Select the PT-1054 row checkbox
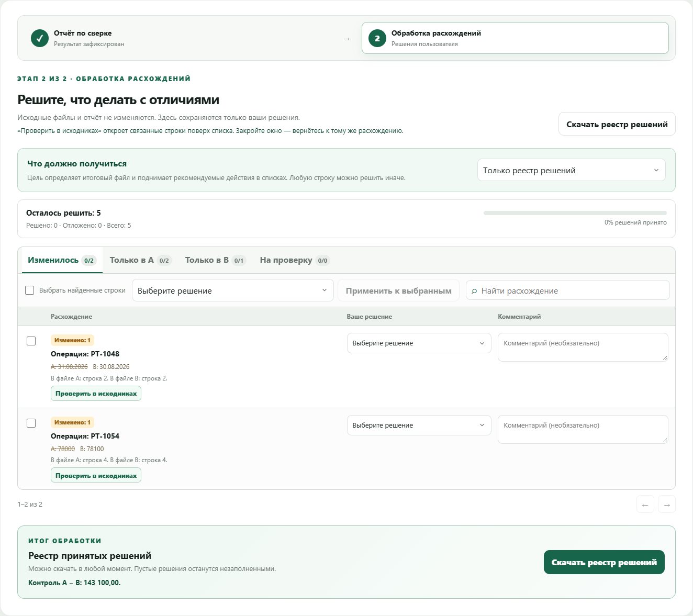Image resolution: width=693 pixels, height=616 pixels. (x=31, y=423)
